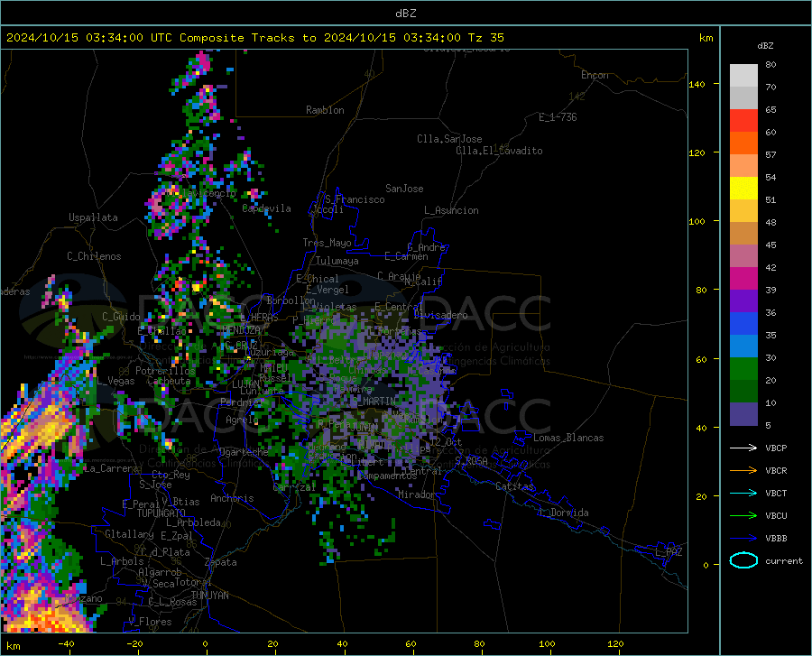Click the white VBCP arrow legend icon

(x=743, y=448)
